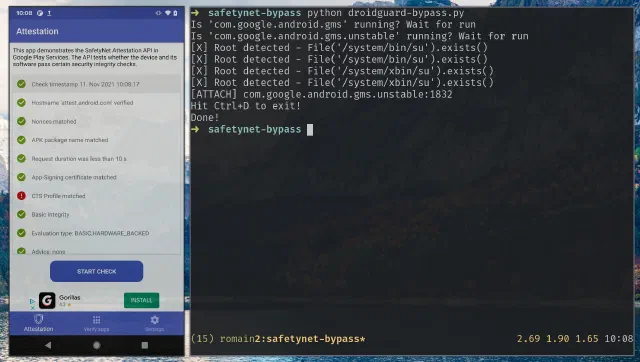Tap the Android home circle

97,345
